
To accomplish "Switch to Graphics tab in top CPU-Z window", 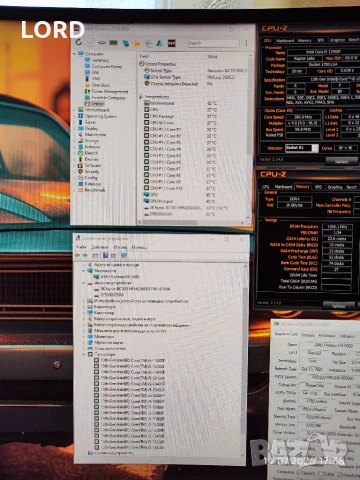I will click(x=337, y=40).
